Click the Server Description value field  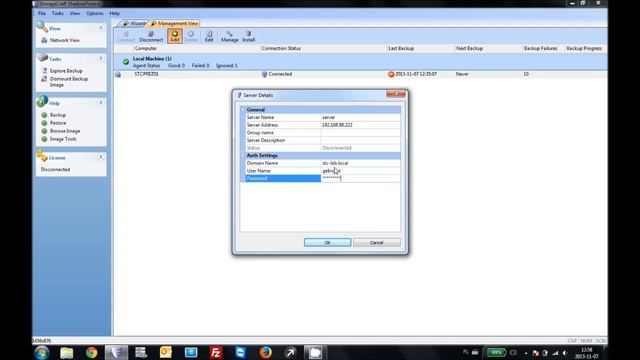coord(360,140)
